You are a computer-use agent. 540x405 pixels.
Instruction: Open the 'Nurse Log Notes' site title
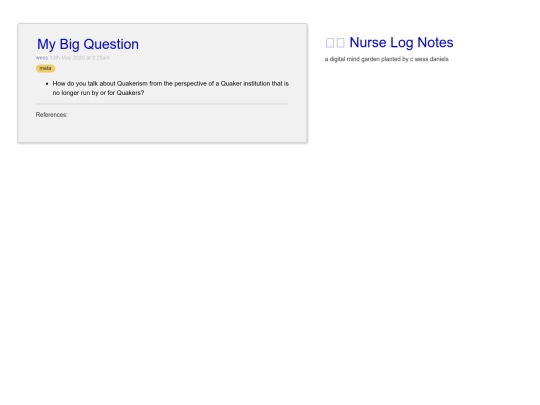pos(401,43)
